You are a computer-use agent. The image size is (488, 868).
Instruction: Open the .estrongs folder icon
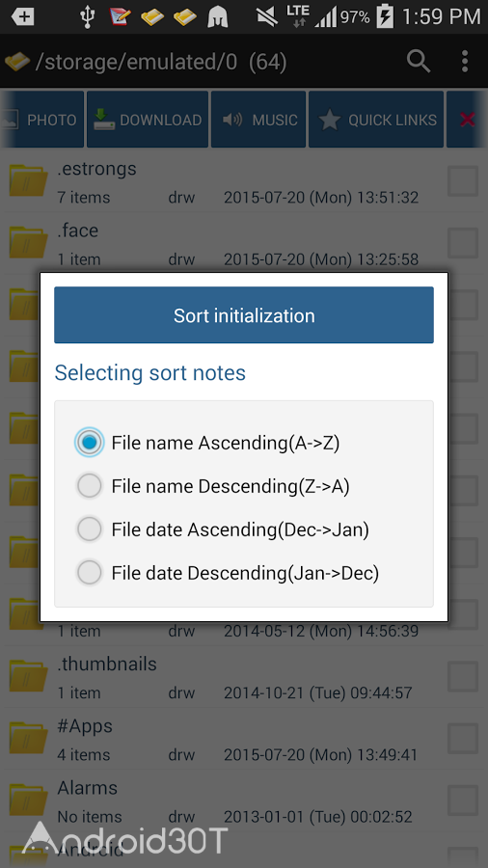pyautogui.click(x=28, y=180)
